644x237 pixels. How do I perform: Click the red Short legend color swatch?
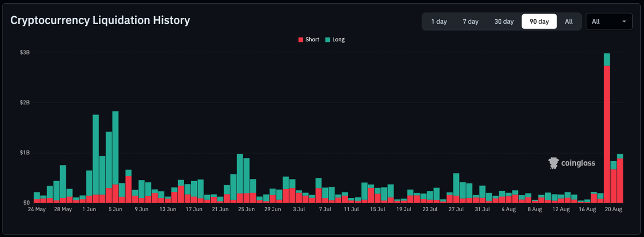point(301,40)
